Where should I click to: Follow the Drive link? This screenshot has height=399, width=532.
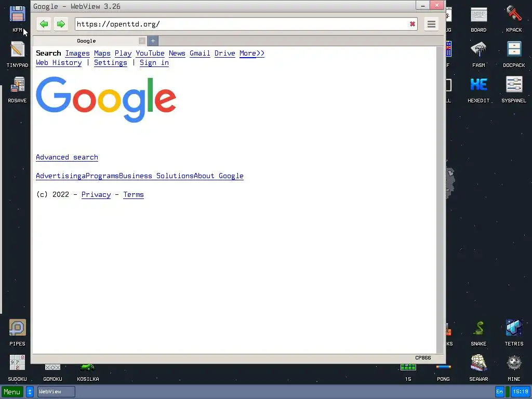pos(224,54)
